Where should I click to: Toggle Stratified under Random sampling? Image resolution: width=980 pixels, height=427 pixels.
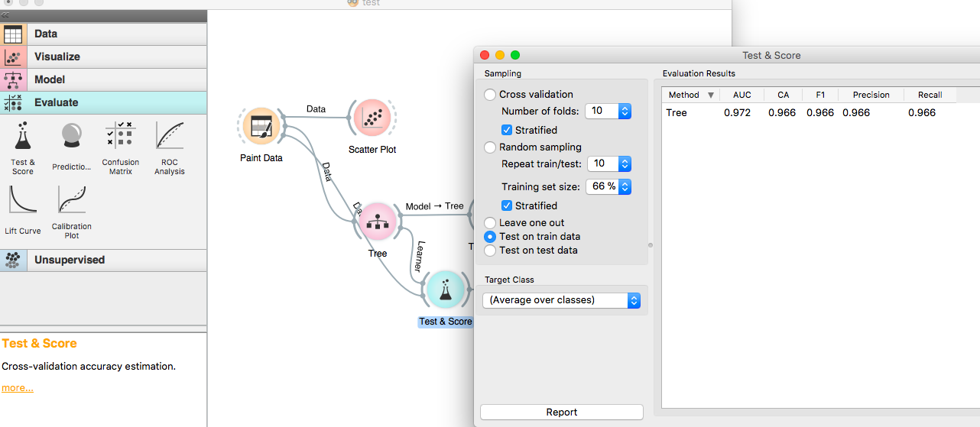[507, 205]
